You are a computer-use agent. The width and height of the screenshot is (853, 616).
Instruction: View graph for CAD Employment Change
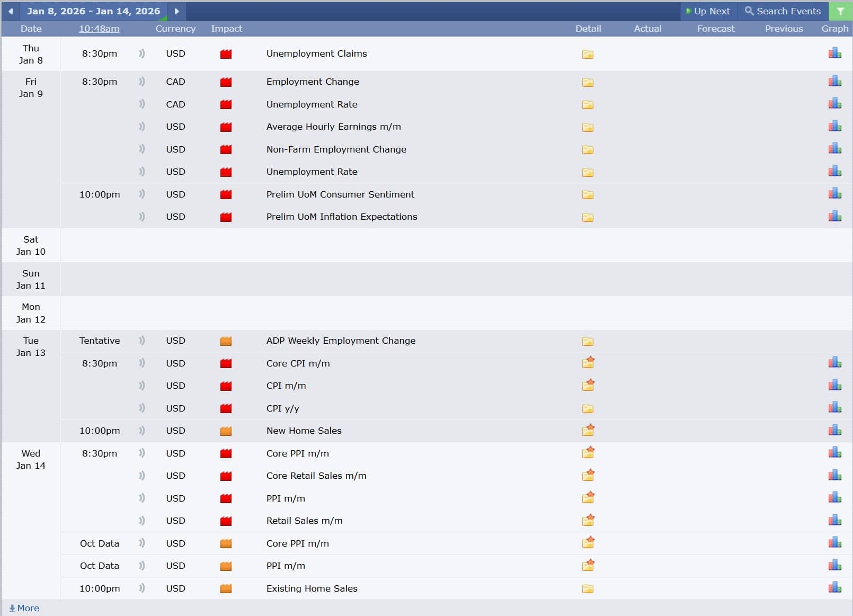pyautogui.click(x=834, y=81)
